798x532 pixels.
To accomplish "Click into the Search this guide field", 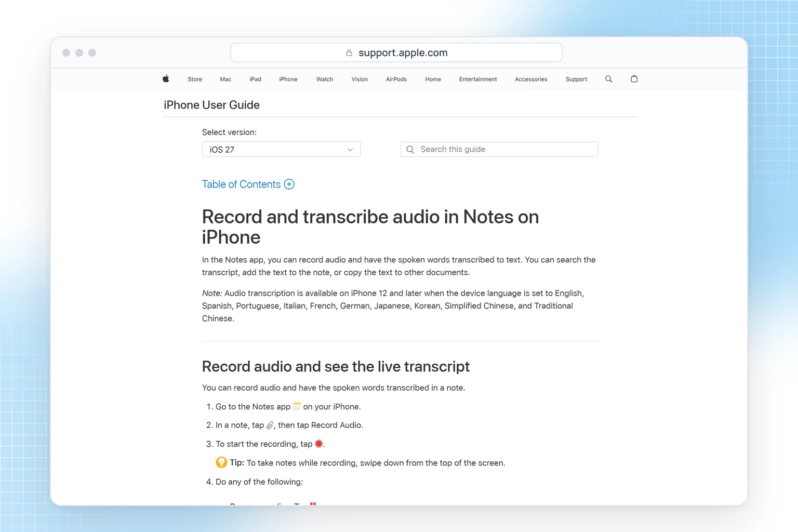I will [x=499, y=150].
